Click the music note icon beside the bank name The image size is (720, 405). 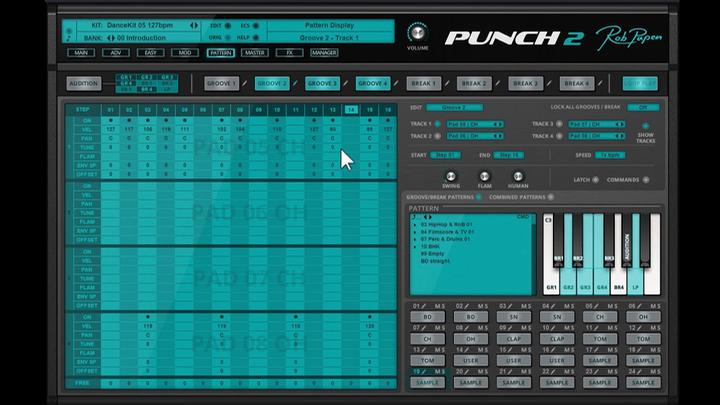click(x=69, y=38)
